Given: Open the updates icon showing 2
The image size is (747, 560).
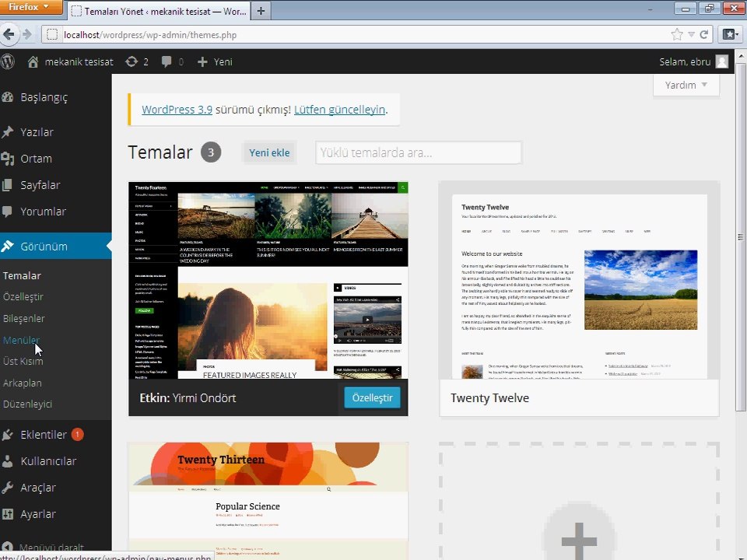Looking at the screenshot, I should pos(132,61).
